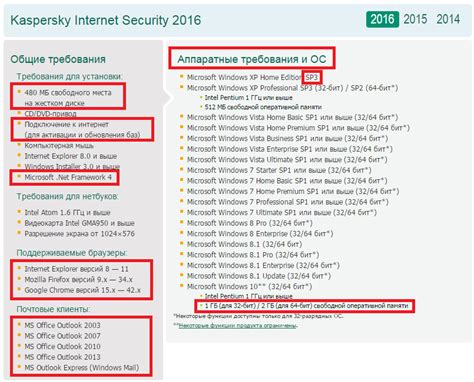This screenshot has height=382, width=474.
Task: Select 'Microsoft Windows 8.1 (32/64 бит)' line
Action: (244, 244)
